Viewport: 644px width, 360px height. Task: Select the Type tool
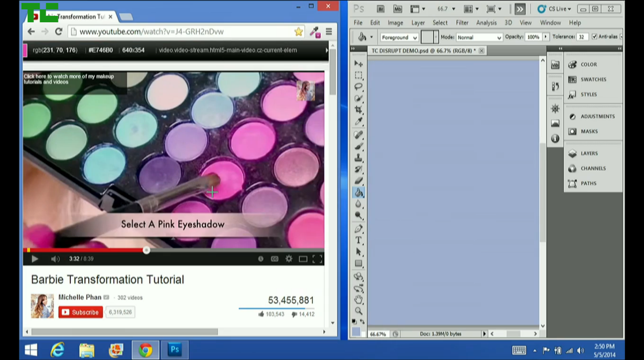359,240
